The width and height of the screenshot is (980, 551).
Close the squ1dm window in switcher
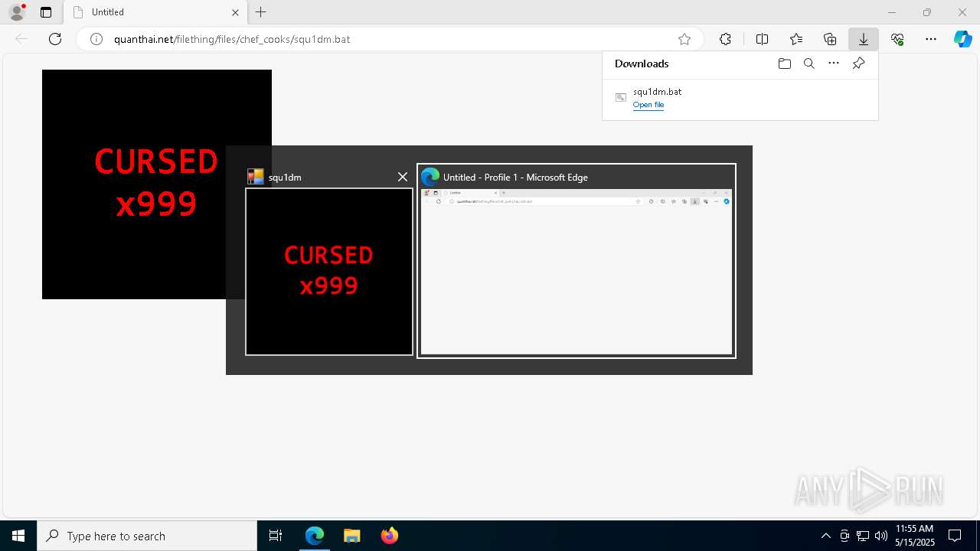tap(403, 177)
